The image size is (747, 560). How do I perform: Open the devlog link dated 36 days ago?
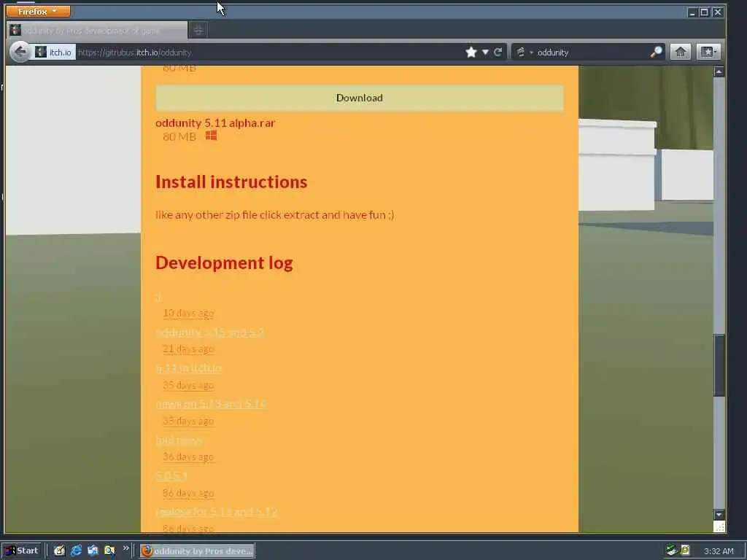click(179, 440)
